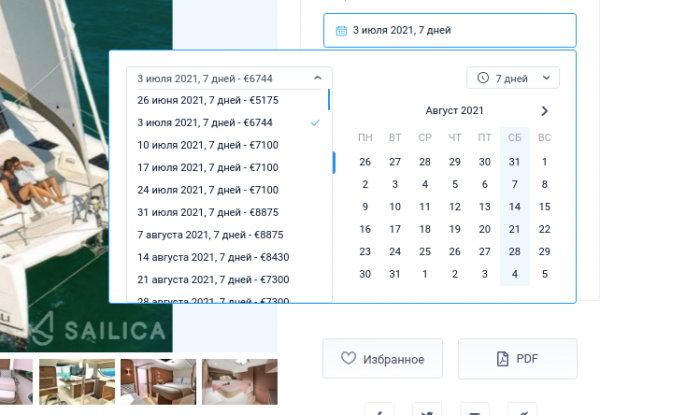Open the main catamaran photo
The width and height of the screenshot is (700, 415).
(86, 176)
